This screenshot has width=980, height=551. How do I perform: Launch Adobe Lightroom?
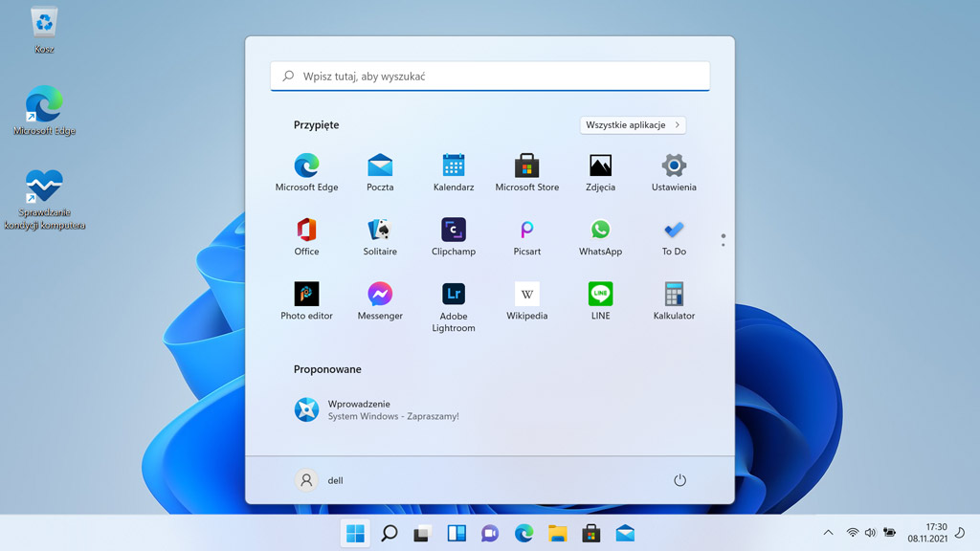click(x=453, y=292)
